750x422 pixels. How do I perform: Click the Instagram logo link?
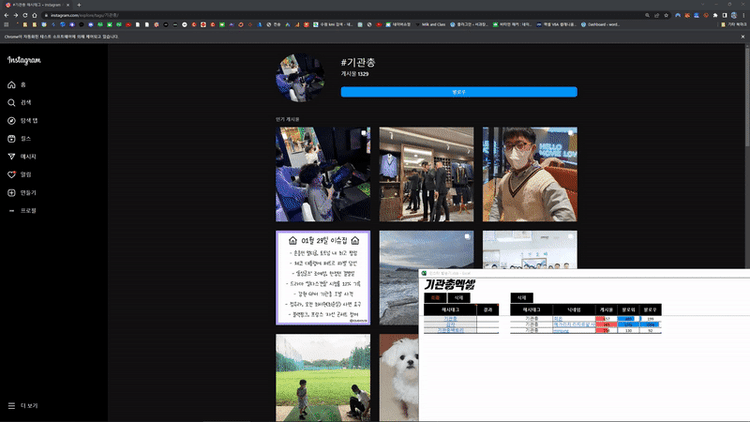[x=24, y=60]
